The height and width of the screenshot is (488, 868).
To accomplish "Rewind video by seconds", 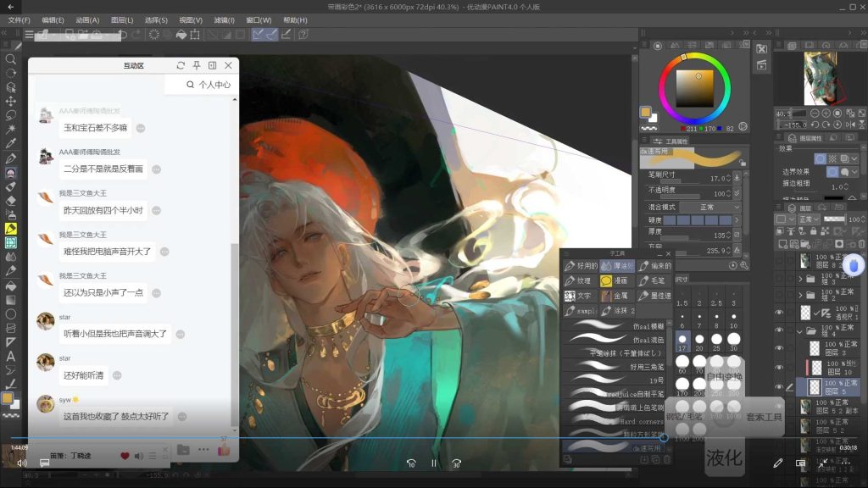I will pyautogui.click(x=411, y=463).
